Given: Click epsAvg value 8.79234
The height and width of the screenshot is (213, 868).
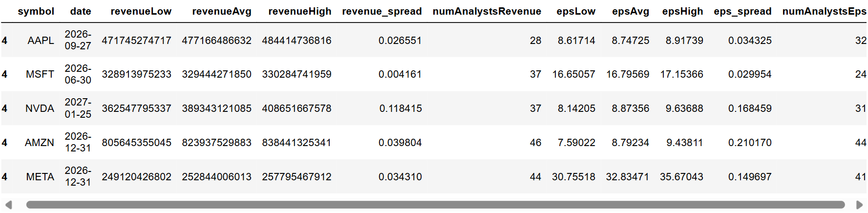Looking at the screenshot, I should tap(631, 143).
